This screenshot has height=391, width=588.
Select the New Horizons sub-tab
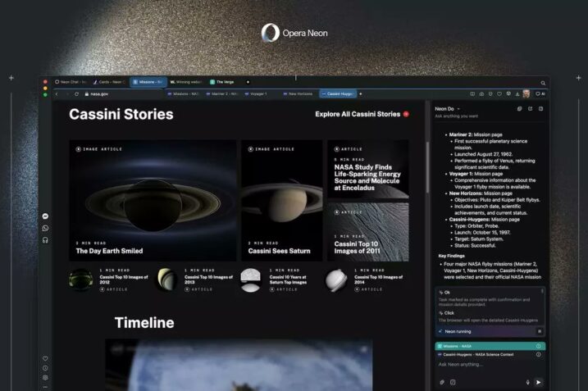[298, 94]
